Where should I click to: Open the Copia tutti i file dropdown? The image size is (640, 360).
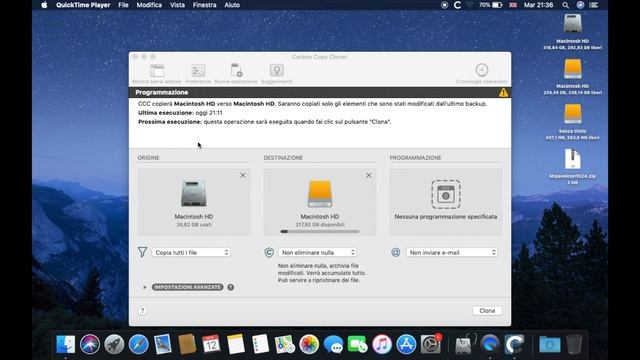191,253
